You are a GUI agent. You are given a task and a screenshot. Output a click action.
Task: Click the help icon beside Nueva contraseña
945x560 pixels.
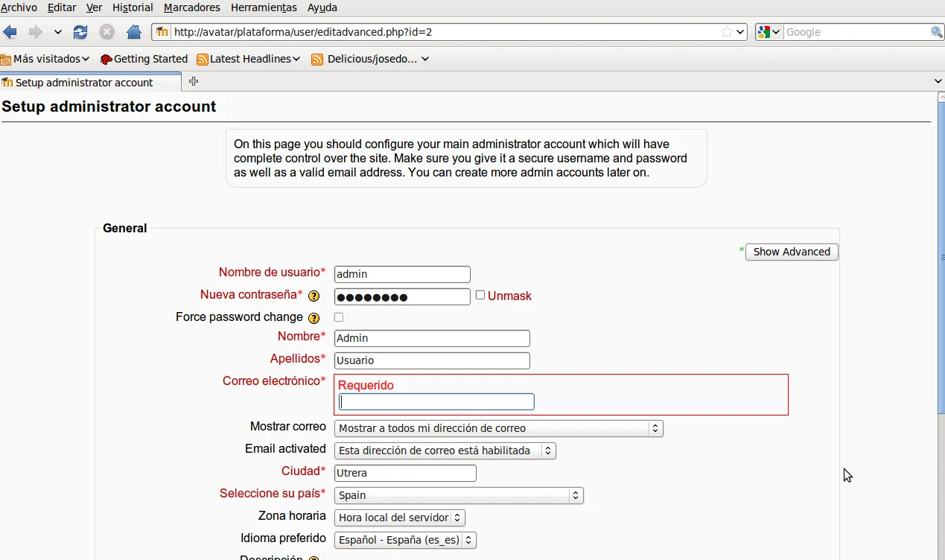[314, 296]
